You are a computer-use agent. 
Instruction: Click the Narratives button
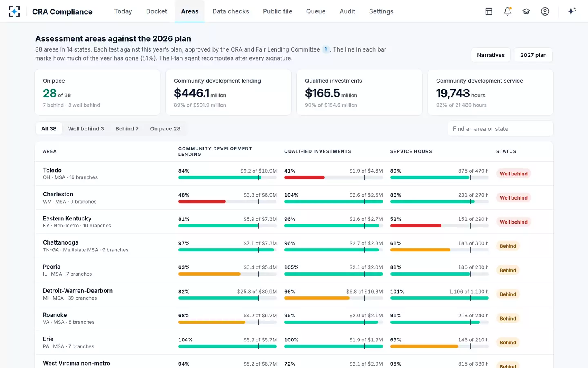click(x=491, y=55)
